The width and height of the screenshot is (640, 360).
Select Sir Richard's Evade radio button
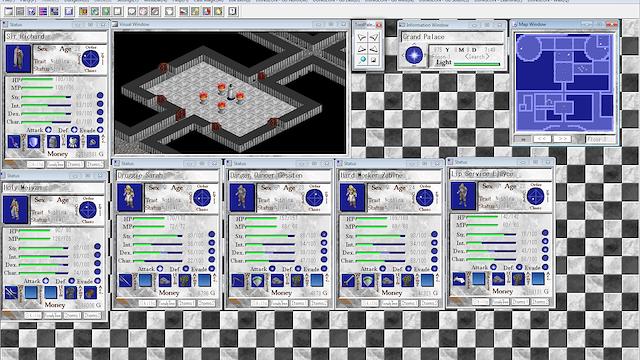click(x=100, y=130)
